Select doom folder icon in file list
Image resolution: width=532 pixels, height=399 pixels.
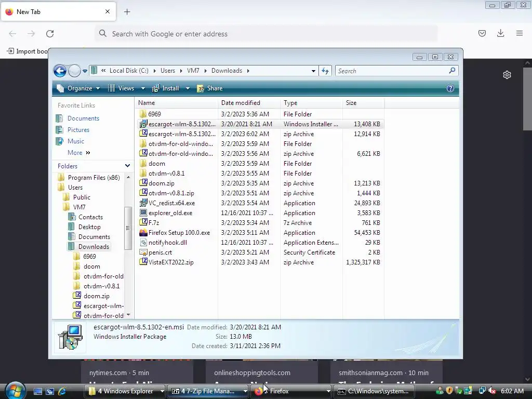[x=143, y=163]
